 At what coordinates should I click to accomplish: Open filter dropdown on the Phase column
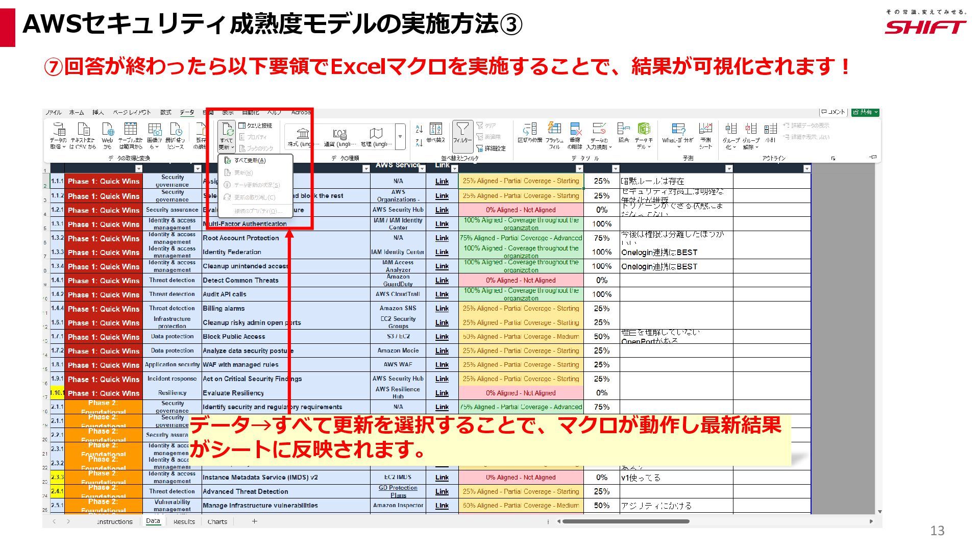point(138,168)
